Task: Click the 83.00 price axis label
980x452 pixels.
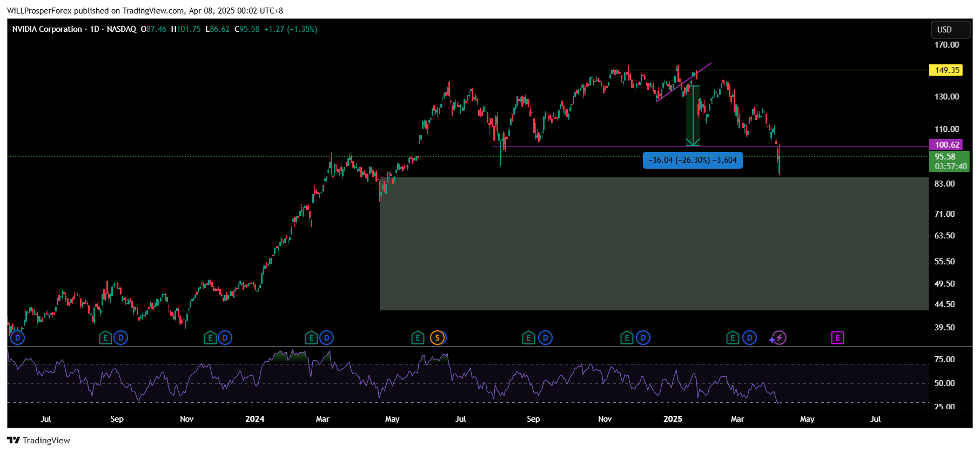Action: (945, 184)
